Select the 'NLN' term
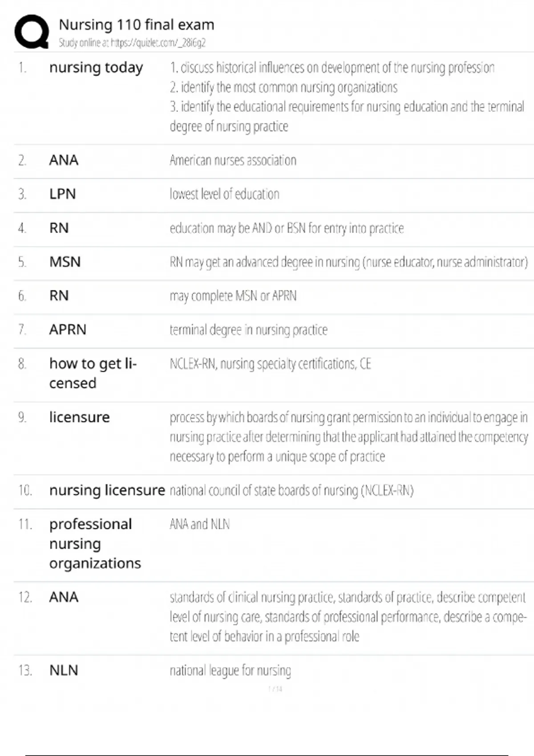This screenshot has width=534, height=756. (x=64, y=670)
